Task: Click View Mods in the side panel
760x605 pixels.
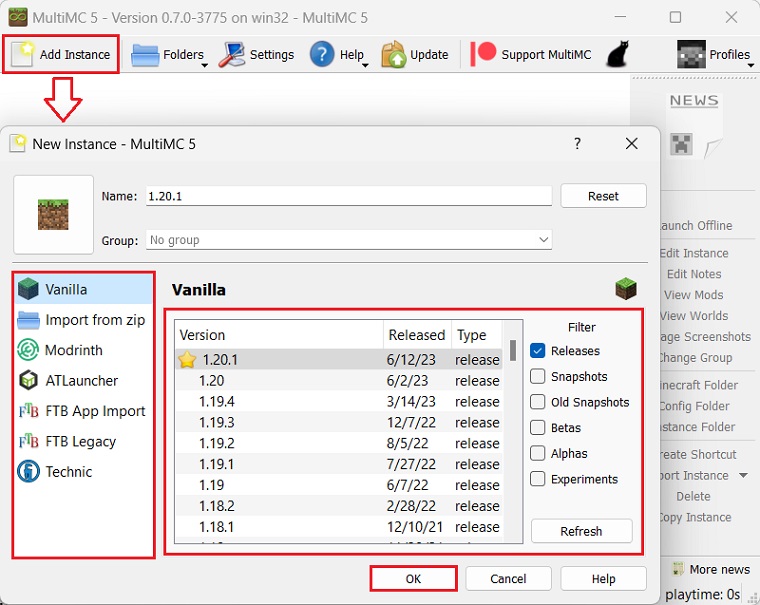Action: coord(694,295)
